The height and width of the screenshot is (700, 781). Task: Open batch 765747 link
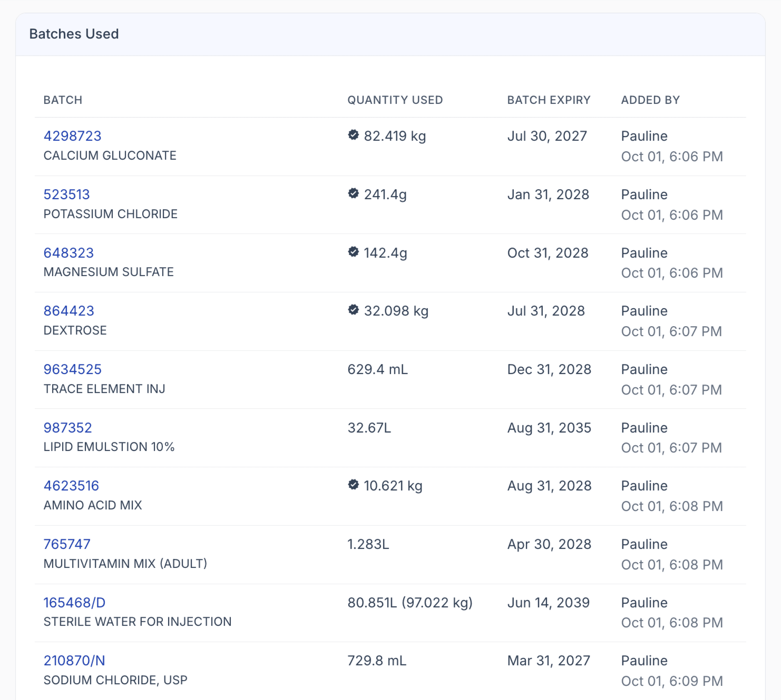pyautogui.click(x=67, y=545)
